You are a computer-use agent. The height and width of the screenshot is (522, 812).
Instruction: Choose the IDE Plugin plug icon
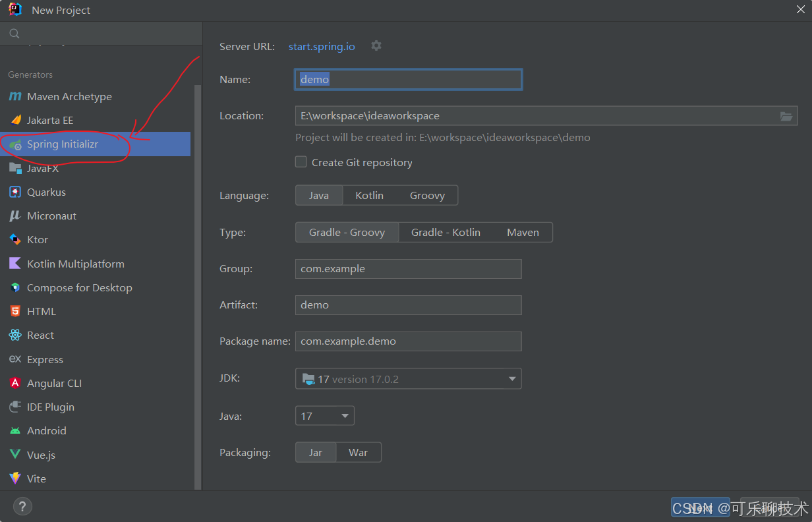point(15,407)
